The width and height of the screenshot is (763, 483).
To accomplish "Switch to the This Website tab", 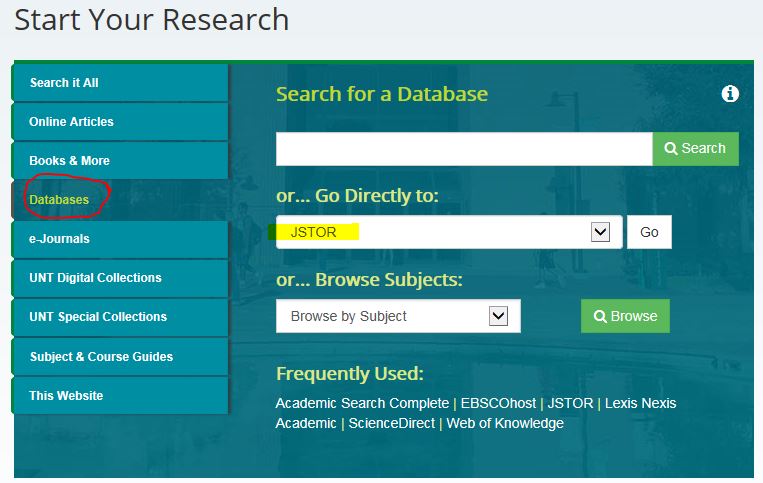I will click(120, 395).
